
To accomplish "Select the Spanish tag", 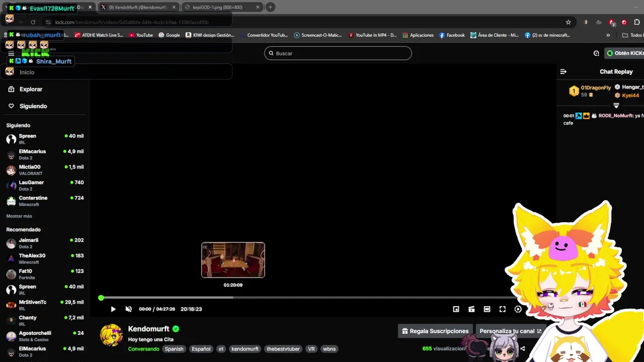I will point(174,349).
